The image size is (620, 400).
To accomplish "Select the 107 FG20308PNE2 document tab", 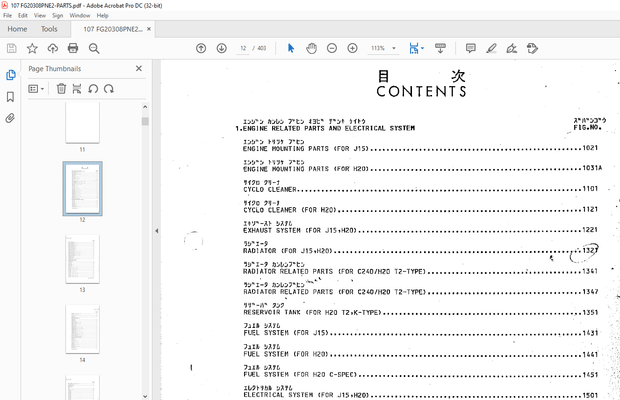I will coord(113,29).
